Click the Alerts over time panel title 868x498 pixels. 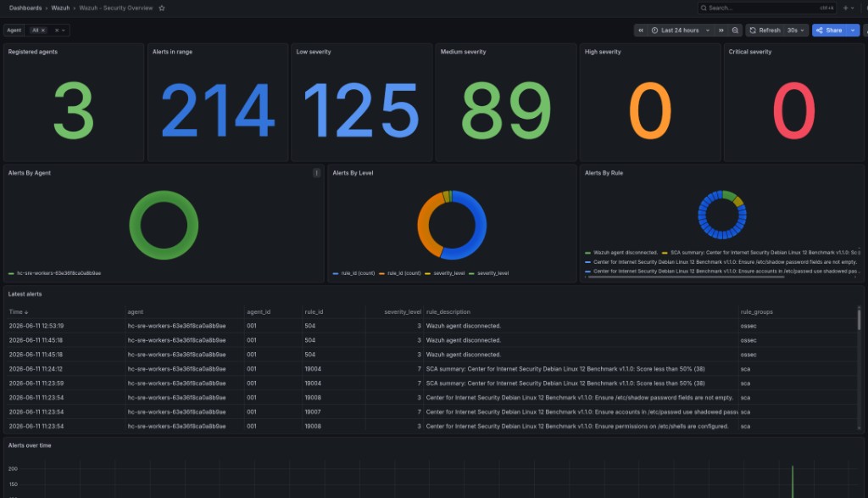tap(30, 445)
